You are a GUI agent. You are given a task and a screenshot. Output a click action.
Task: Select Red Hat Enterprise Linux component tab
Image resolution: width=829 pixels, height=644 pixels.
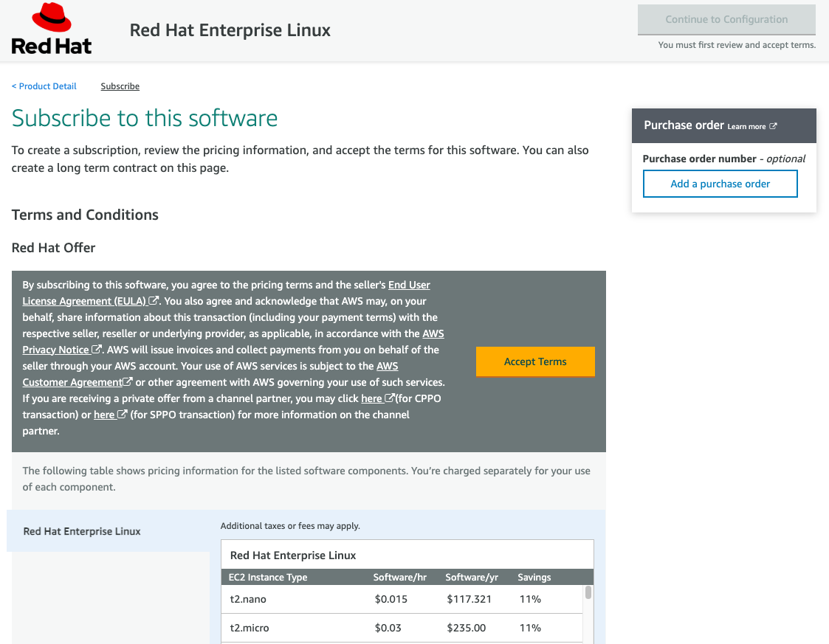click(x=108, y=531)
